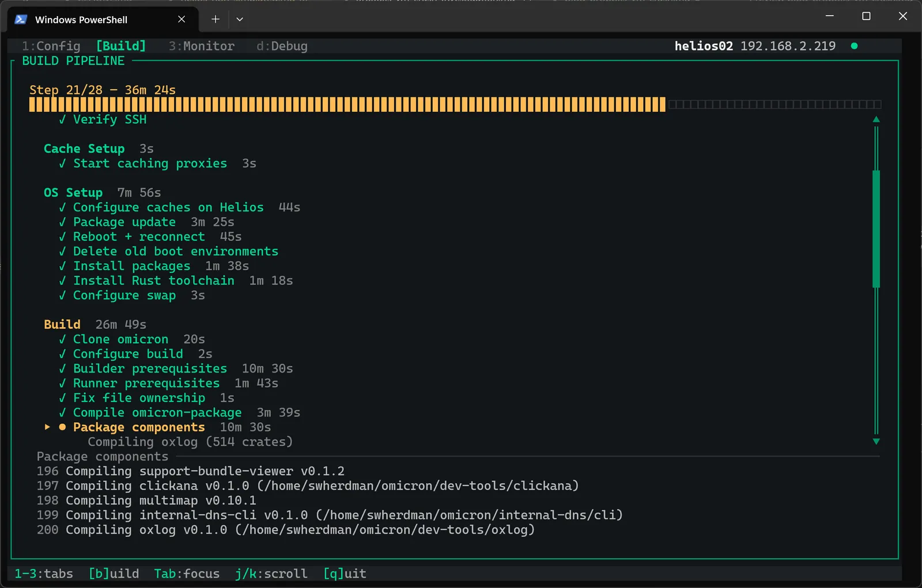Open the d:Debug tab

pos(282,46)
